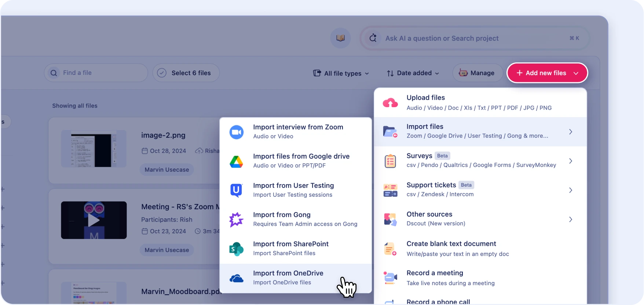Viewport: 644px width, 305px height.
Task: Click the Create blank text document icon
Action: tap(390, 249)
